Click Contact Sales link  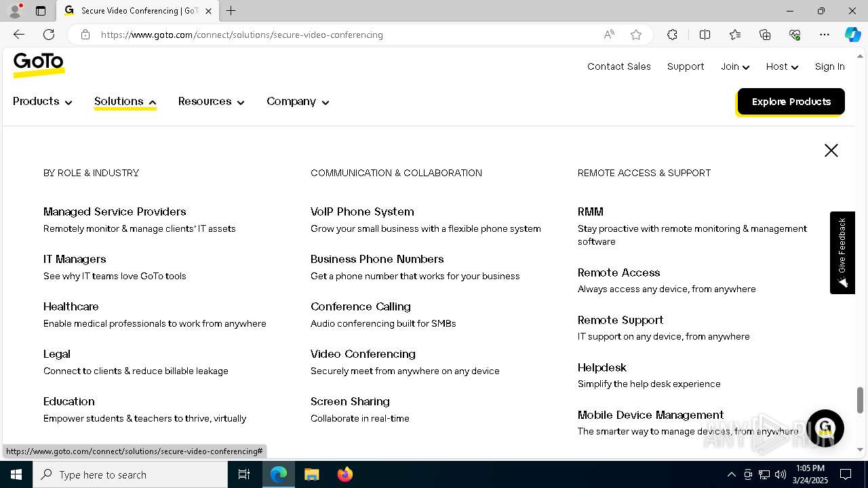(x=619, y=66)
